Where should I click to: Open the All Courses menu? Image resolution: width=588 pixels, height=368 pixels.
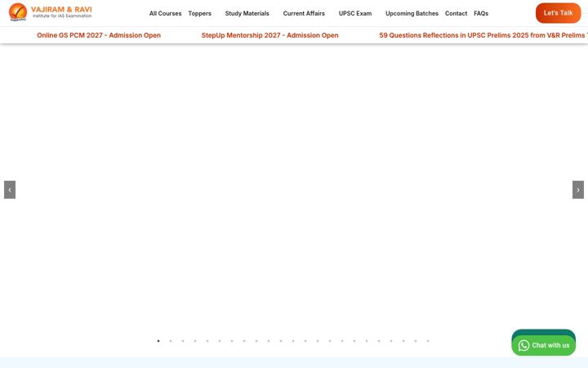coord(165,14)
